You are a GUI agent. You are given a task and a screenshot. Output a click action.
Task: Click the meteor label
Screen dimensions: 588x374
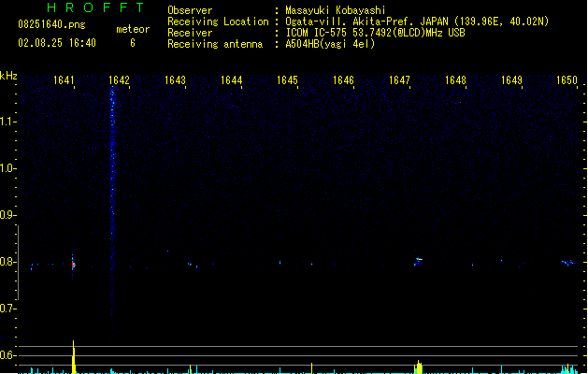(133, 29)
